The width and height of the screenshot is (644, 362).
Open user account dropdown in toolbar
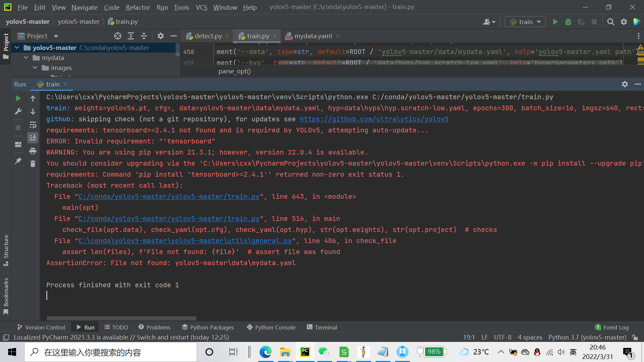489,22
